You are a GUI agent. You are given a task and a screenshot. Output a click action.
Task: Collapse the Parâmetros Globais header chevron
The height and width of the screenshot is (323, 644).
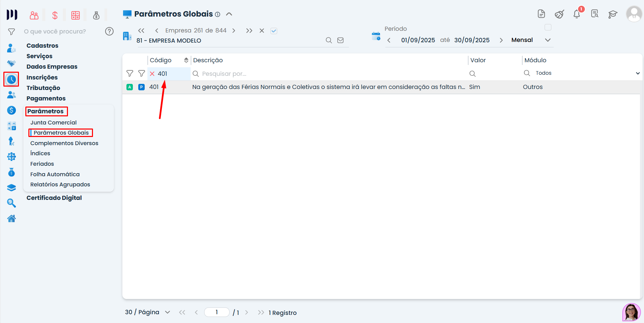click(229, 14)
